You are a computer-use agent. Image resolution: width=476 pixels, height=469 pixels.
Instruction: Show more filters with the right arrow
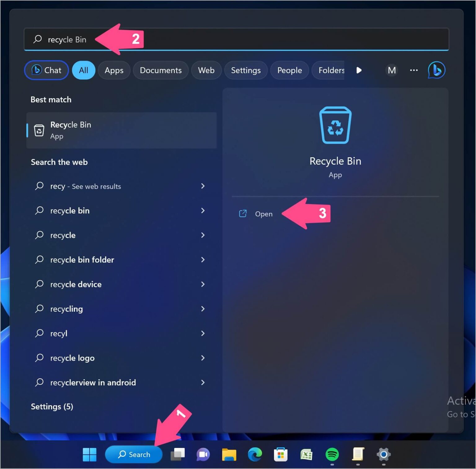pos(359,70)
